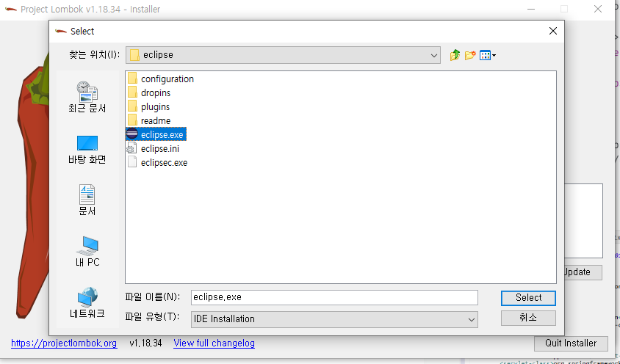Screen dimensions: 620x364
Task: Expand the file type IDE Installation dropdown
Action: (x=334, y=319)
